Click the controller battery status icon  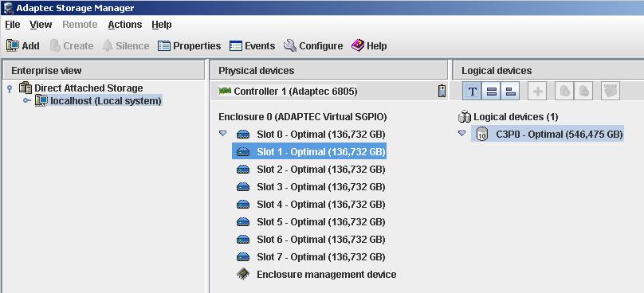tap(442, 91)
